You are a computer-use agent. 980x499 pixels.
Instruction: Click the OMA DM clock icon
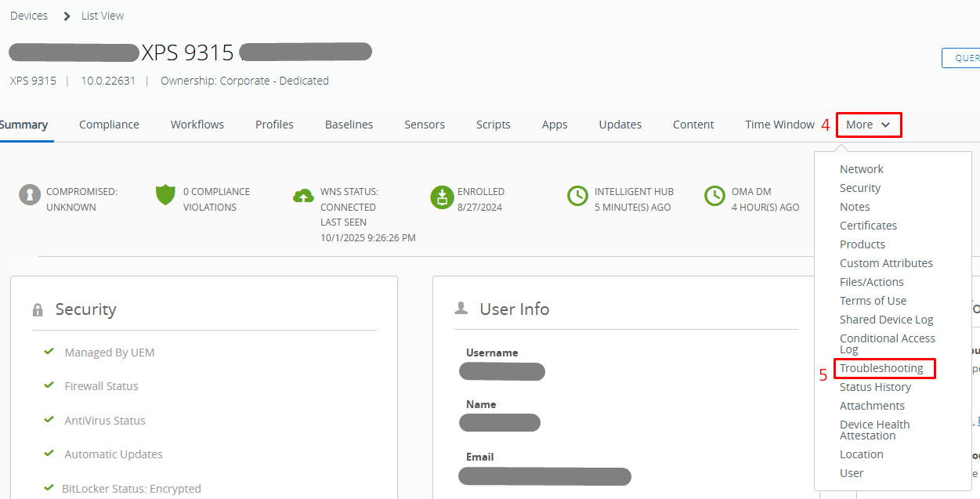tap(714, 196)
